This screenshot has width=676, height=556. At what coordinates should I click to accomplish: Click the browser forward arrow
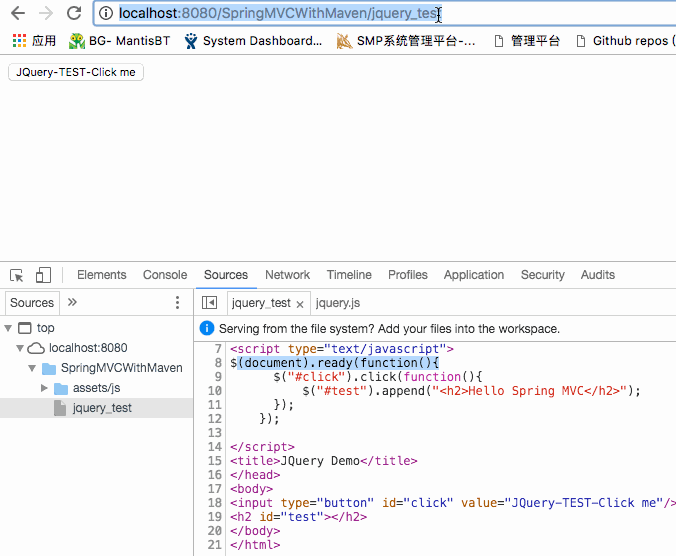pyautogui.click(x=46, y=13)
